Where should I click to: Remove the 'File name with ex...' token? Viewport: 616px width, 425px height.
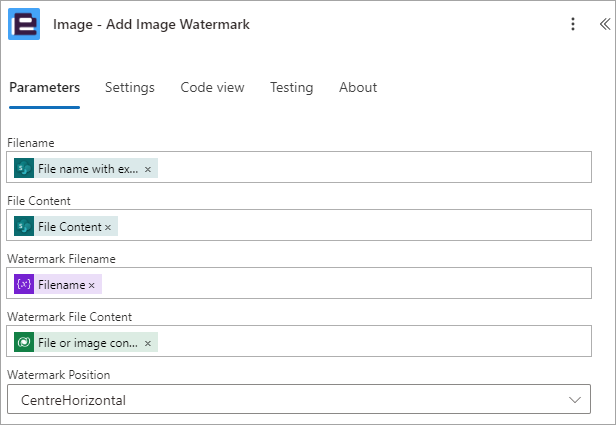[x=148, y=169]
